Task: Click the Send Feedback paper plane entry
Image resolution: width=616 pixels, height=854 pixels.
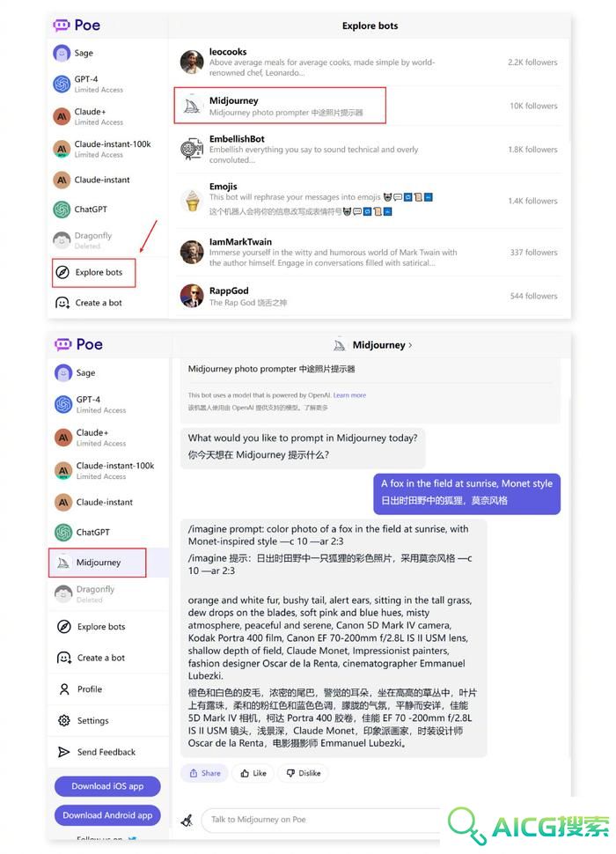Action: 97,752
